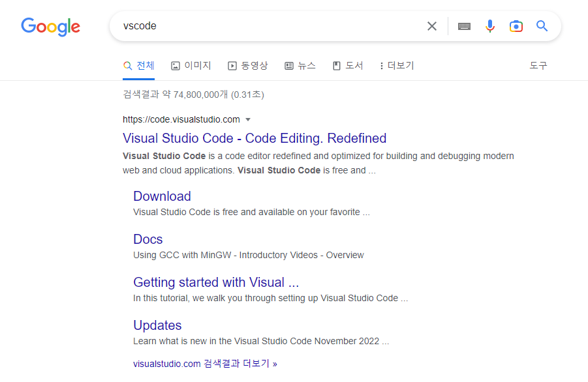
Task: Switch to the 이미지 tab
Action: (x=191, y=66)
